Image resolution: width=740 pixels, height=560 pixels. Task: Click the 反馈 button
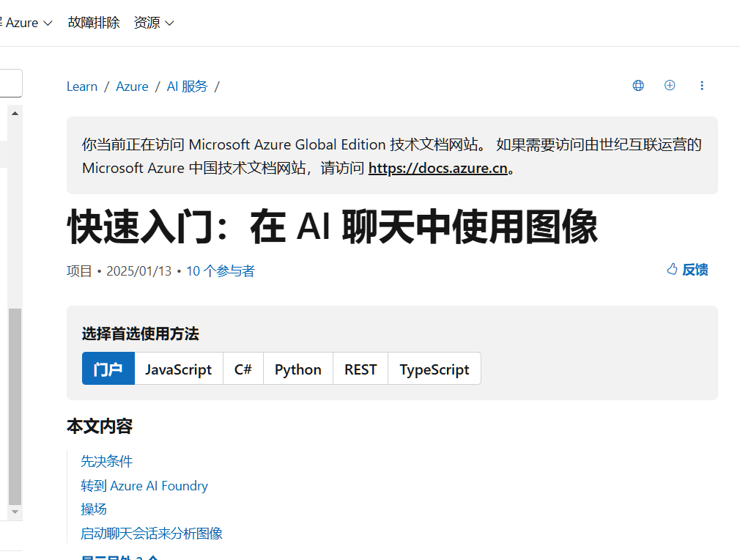pyautogui.click(x=687, y=270)
